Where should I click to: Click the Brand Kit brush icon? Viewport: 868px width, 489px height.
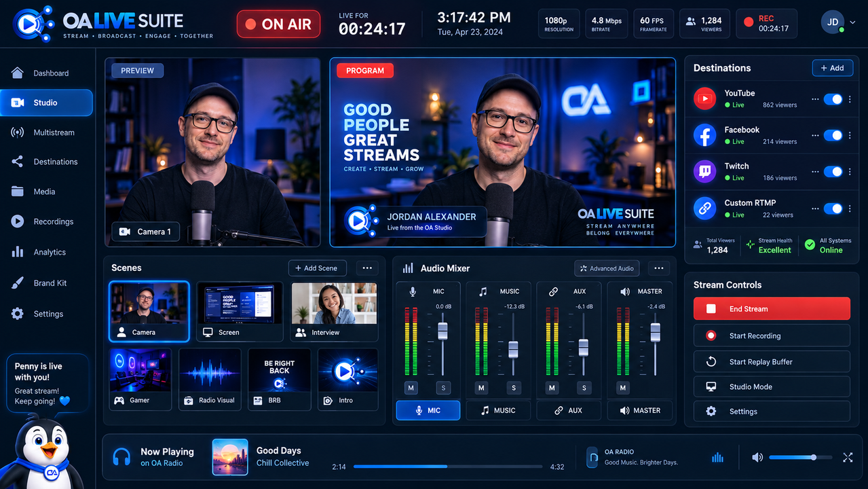[x=18, y=283]
